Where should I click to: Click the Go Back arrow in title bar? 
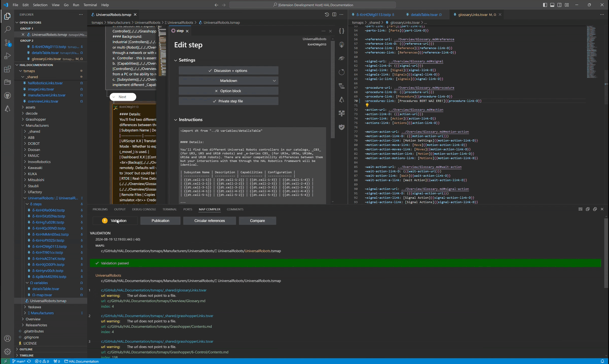(x=216, y=5)
